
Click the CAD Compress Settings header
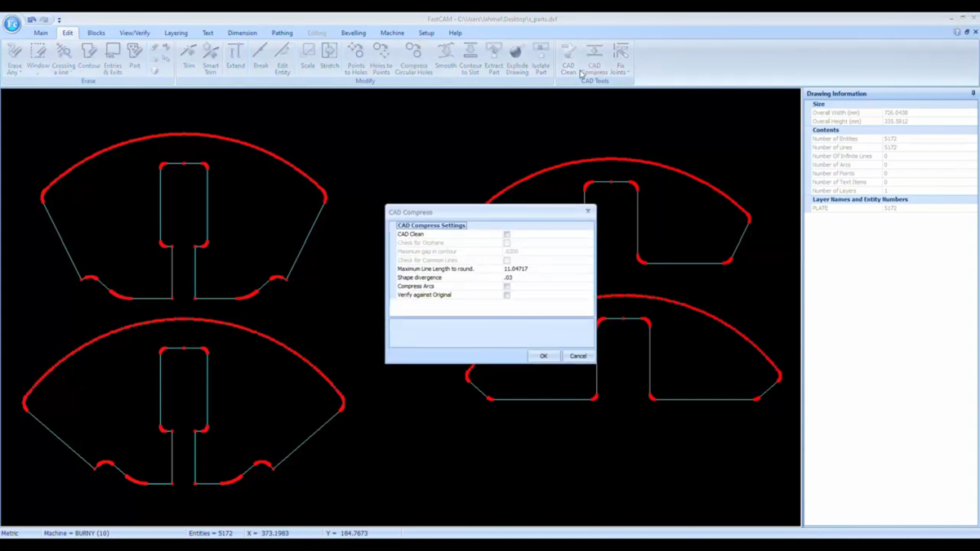[431, 225]
